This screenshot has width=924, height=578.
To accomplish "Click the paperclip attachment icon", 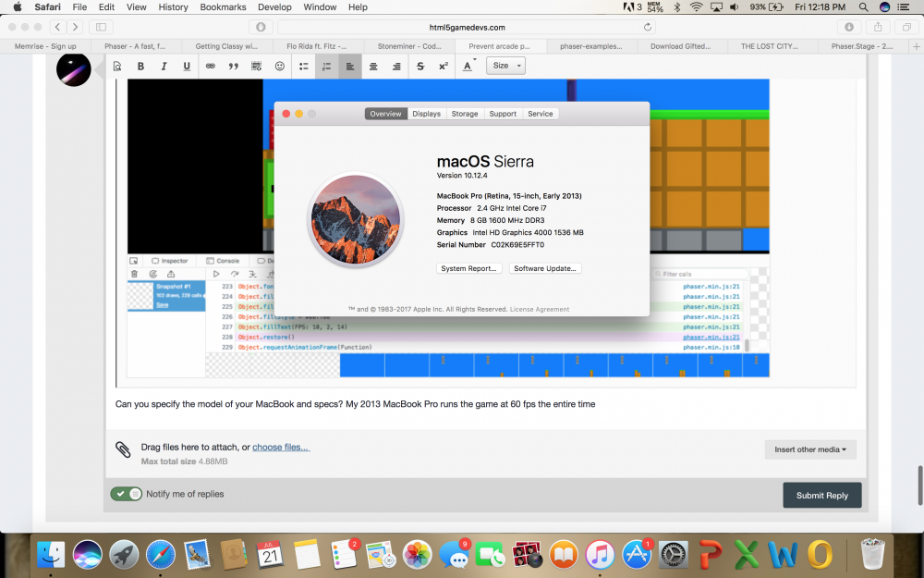I will 123,450.
